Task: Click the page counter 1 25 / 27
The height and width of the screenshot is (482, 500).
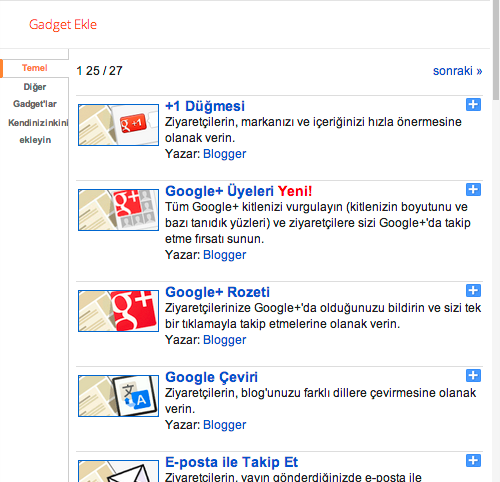Action: click(x=99, y=71)
